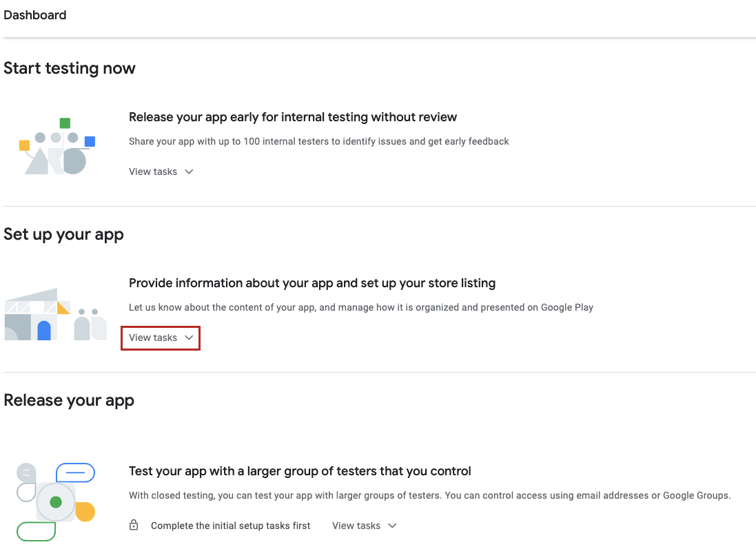Click "Test your app with a larger group" title
The image size is (756, 560).
pyautogui.click(x=300, y=471)
